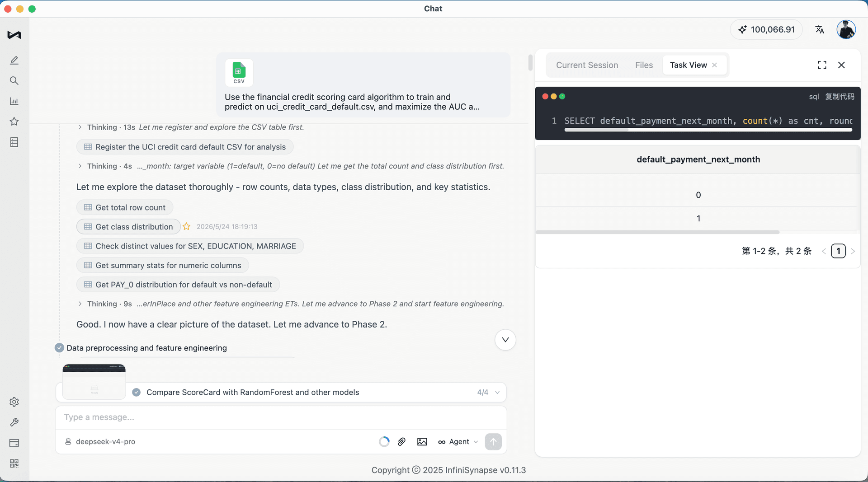The width and height of the screenshot is (868, 482).
Task: Open settings gear in sidebar
Action: (14, 402)
